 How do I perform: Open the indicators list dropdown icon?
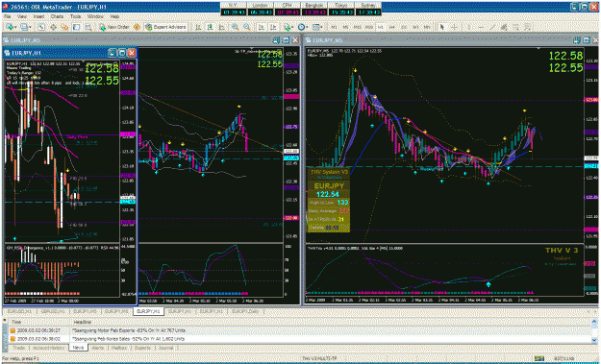click(x=288, y=27)
